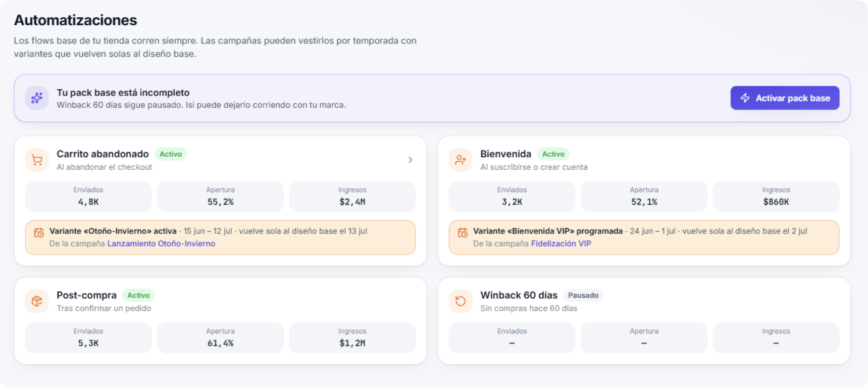
Task: Click the Pausado badge on Winback 60 días
Action: click(x=583, y=295)
